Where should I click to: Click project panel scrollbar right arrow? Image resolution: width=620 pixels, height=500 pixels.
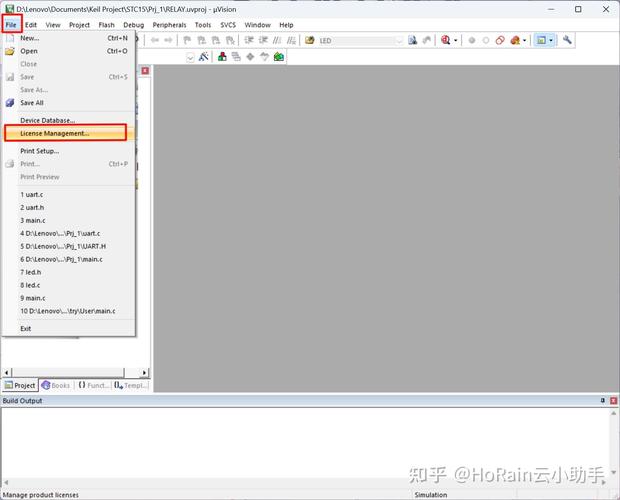pos(144,372)
